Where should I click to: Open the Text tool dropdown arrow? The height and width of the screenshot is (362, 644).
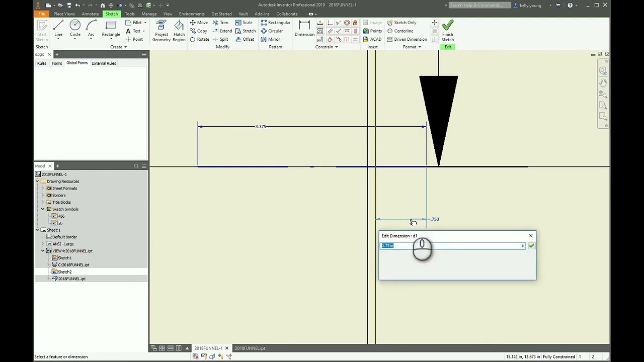(x=144, y=31)
